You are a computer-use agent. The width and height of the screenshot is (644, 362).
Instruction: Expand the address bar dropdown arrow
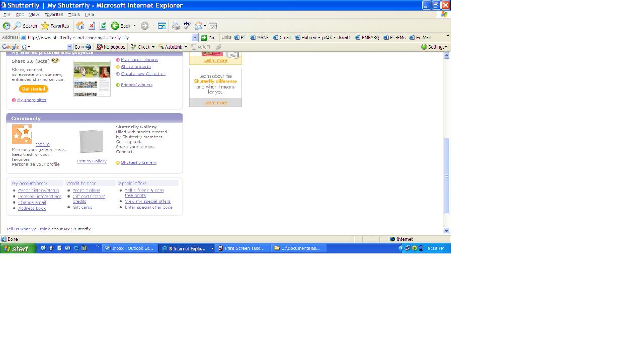click(195, 37)
